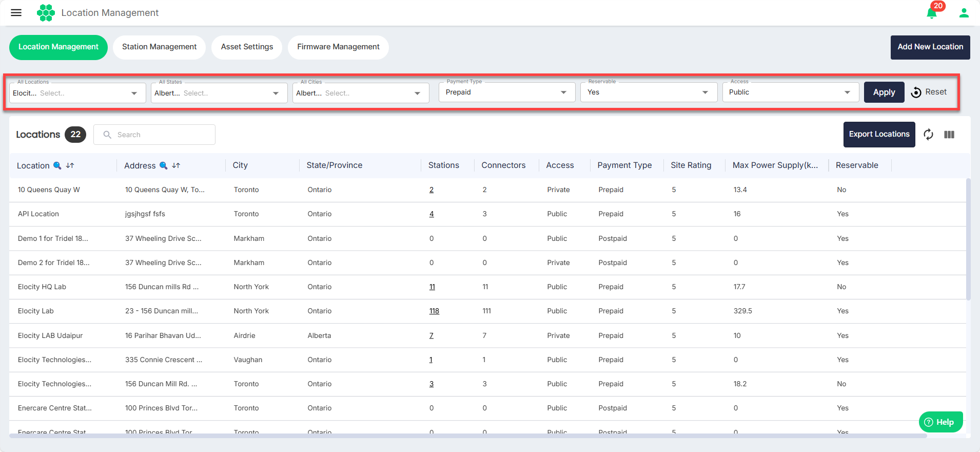
Task: Click the Location column search icon
Action: (57, 165)
